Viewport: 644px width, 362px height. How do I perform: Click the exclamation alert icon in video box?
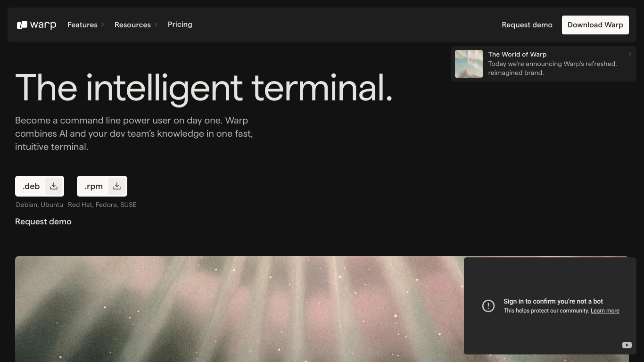488,306
